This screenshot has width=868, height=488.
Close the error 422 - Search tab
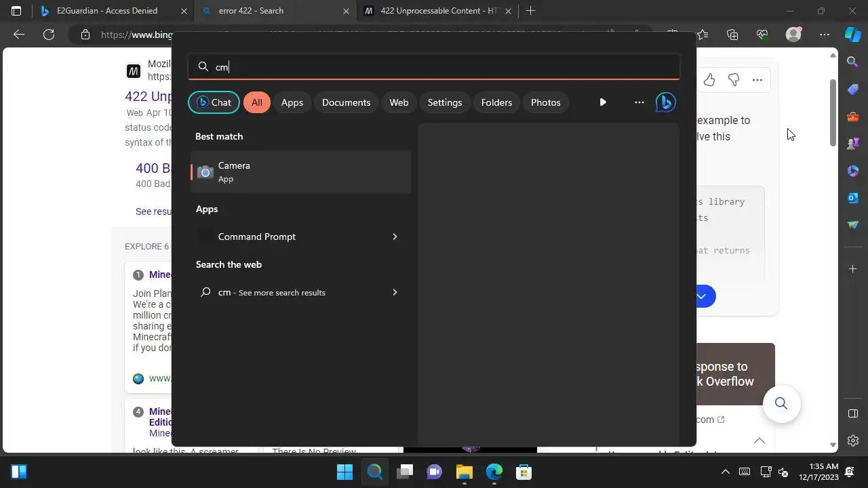tap(346, 11)
